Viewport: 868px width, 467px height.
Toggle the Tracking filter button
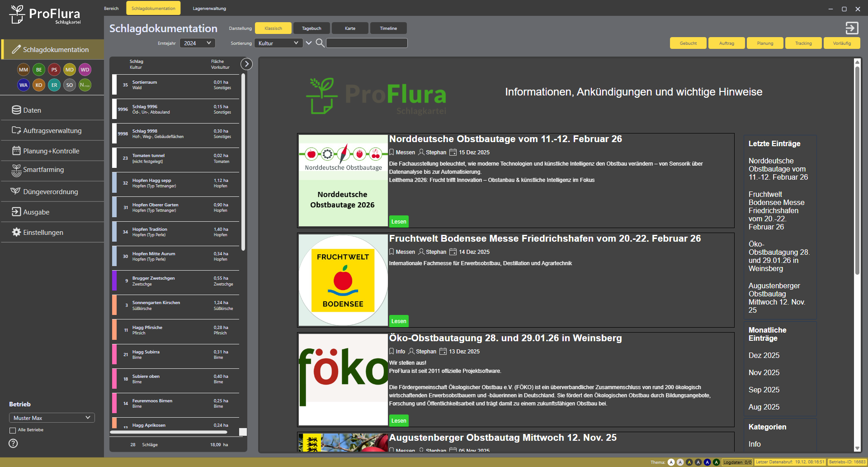click(803, 43)
